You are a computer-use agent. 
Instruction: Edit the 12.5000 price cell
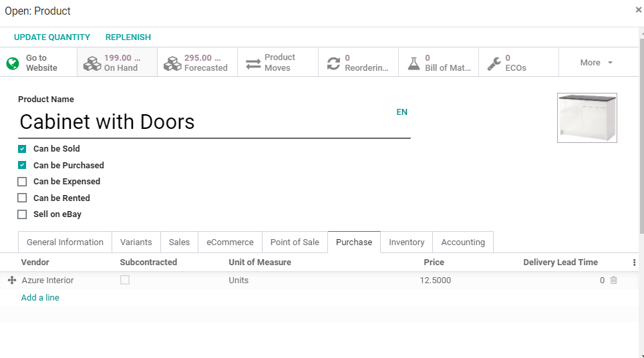[x=435, y=281]
